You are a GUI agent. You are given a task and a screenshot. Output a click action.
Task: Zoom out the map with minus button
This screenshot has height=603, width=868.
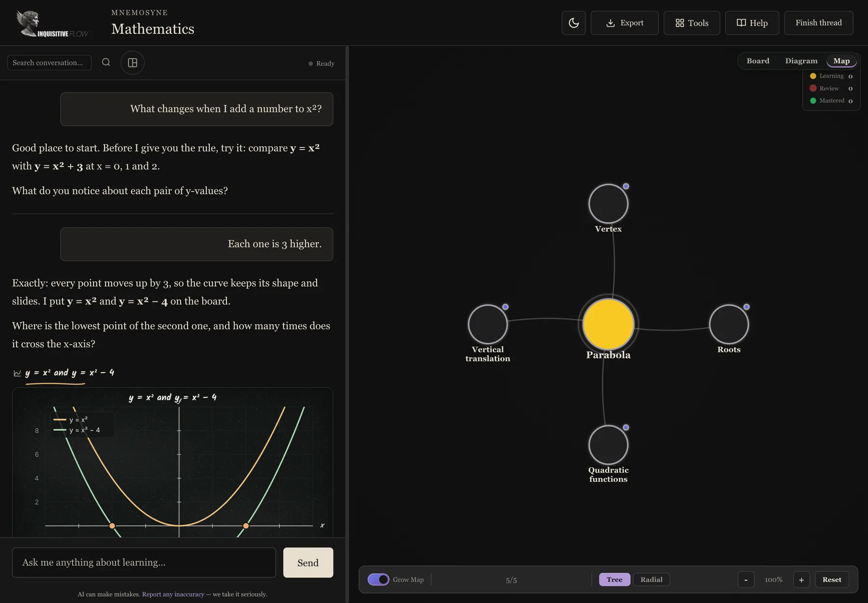[746, 579]
